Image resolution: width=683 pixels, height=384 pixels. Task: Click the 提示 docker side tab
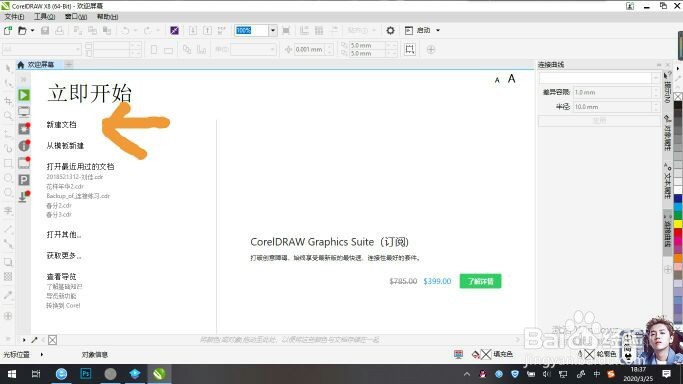667,88
